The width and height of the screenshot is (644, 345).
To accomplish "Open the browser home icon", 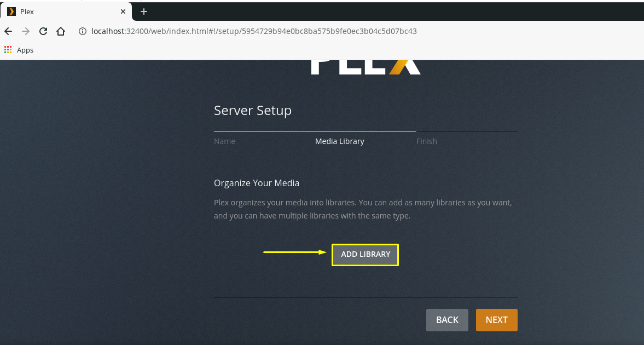I will (61, 31).
